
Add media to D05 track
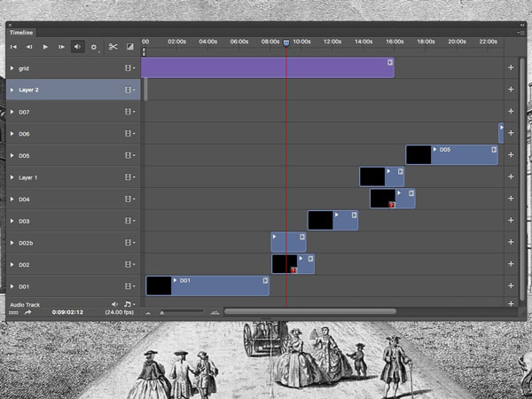tap(511, 154)
